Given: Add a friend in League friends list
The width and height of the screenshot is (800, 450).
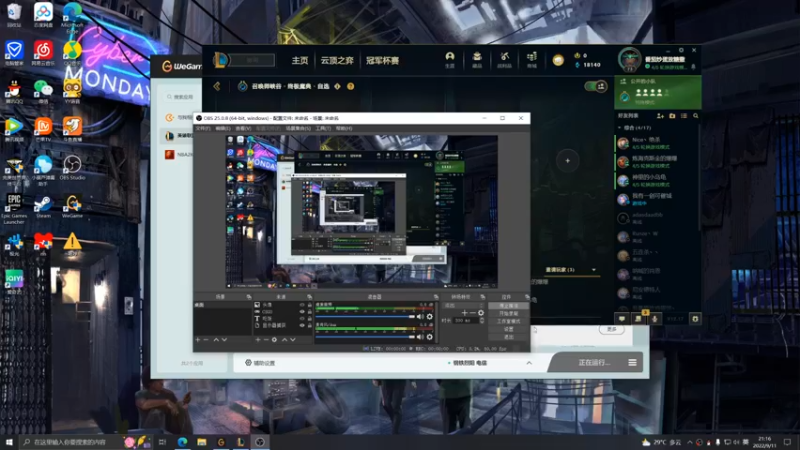Looking at the screenshot, I should pos(660,116).
